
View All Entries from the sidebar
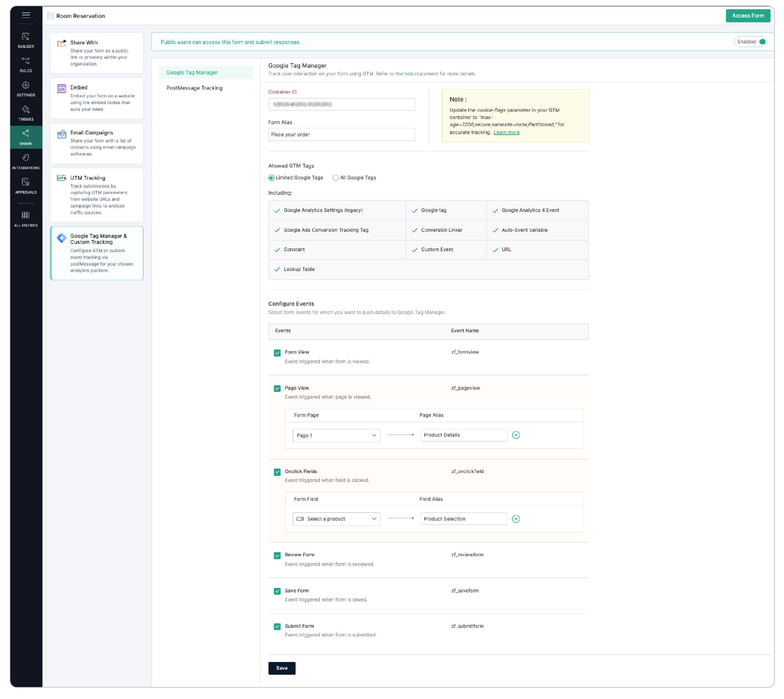click(x=25, y=218)
